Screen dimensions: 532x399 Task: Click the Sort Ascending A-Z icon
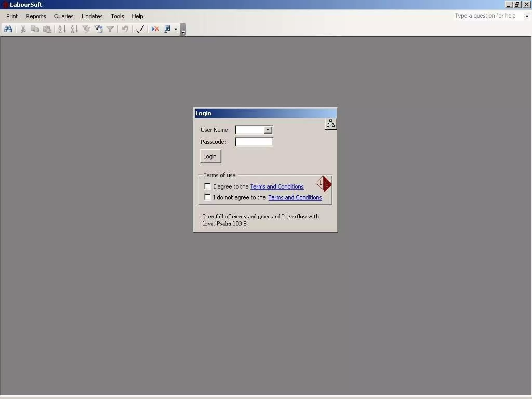[x=62, y=29]
